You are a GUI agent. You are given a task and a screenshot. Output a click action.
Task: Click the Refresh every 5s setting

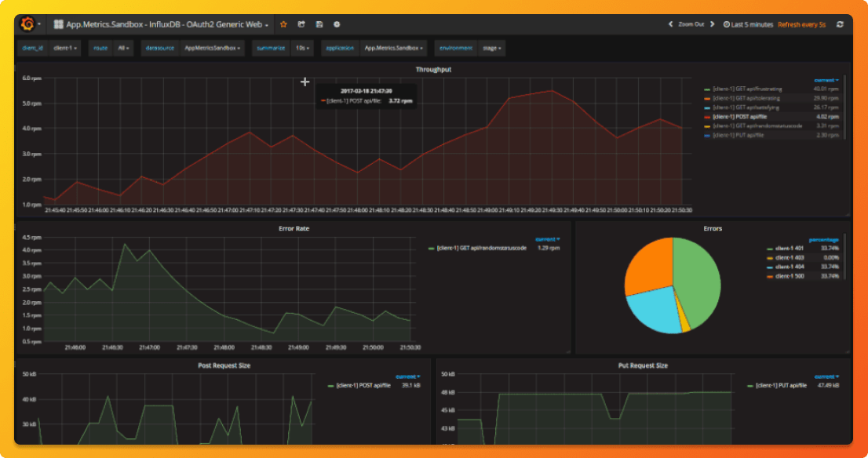801,24
